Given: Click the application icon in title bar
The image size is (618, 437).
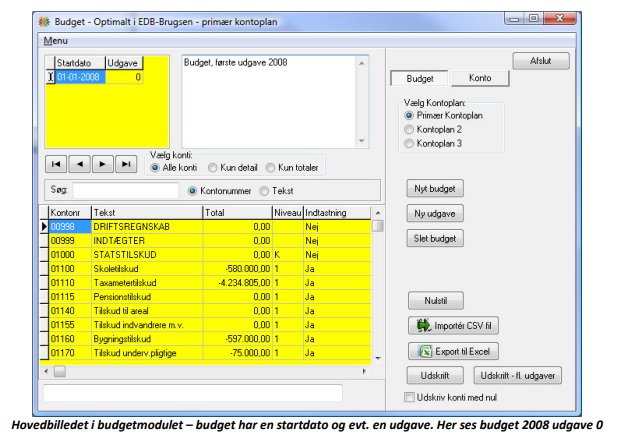Looking at the screenshot, I should pyautogui.click(x=44, y=22).
